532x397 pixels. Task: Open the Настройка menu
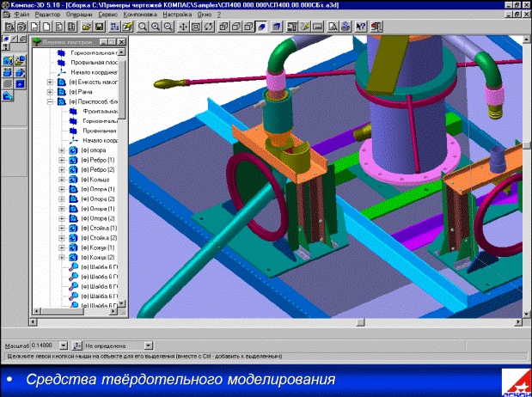pos(177,15)
